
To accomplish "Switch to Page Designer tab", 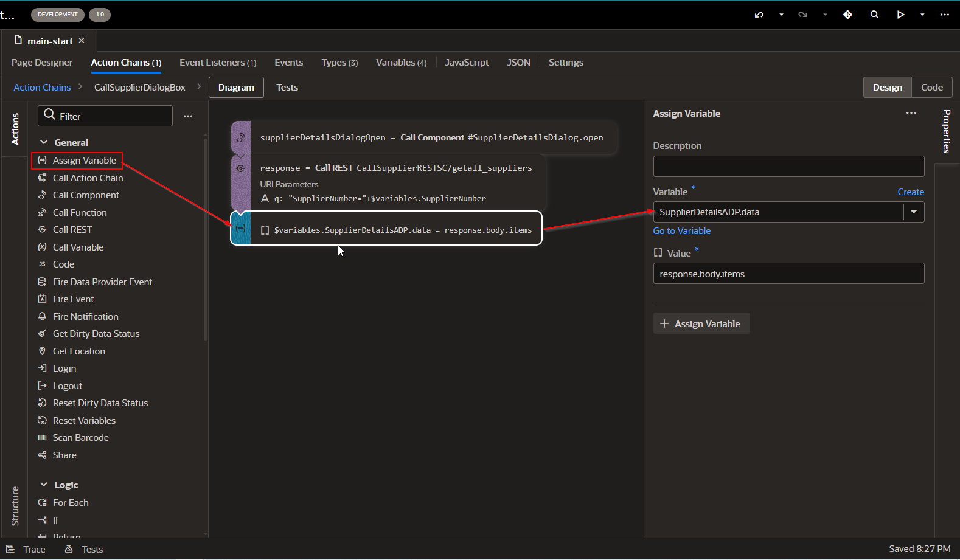I will pos(42,62).
